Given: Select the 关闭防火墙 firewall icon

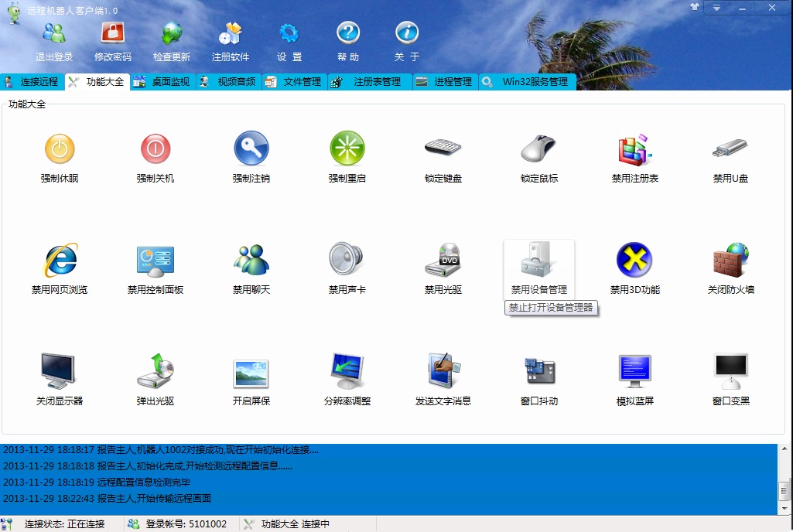Looking at the screenshot, I should click(730, 260).
